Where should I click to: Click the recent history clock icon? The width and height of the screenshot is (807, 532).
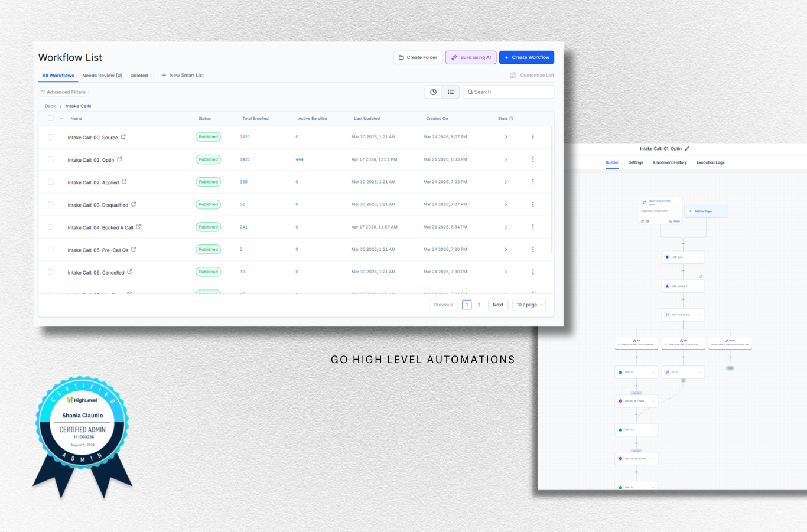click(434, 92)
